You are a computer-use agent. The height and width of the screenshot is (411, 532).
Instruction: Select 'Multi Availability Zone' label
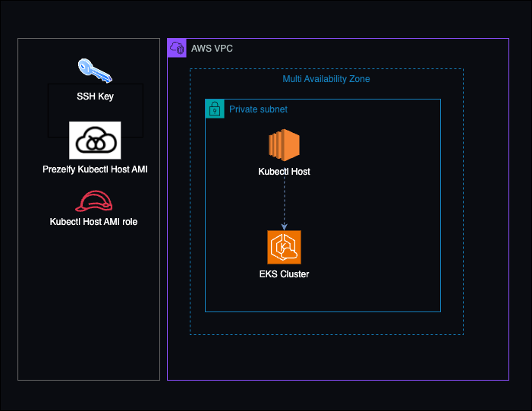326,79
